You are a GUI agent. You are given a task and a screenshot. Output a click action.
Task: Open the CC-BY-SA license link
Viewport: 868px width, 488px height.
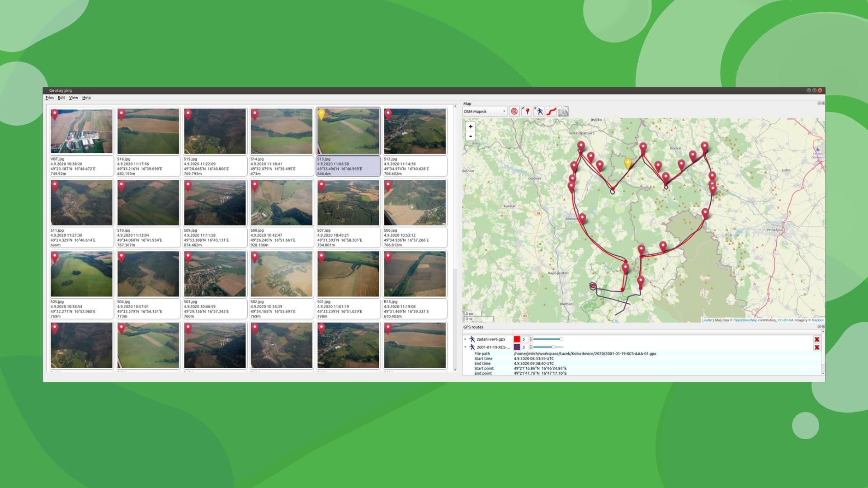pyautogui.click(x=785, y=320)
